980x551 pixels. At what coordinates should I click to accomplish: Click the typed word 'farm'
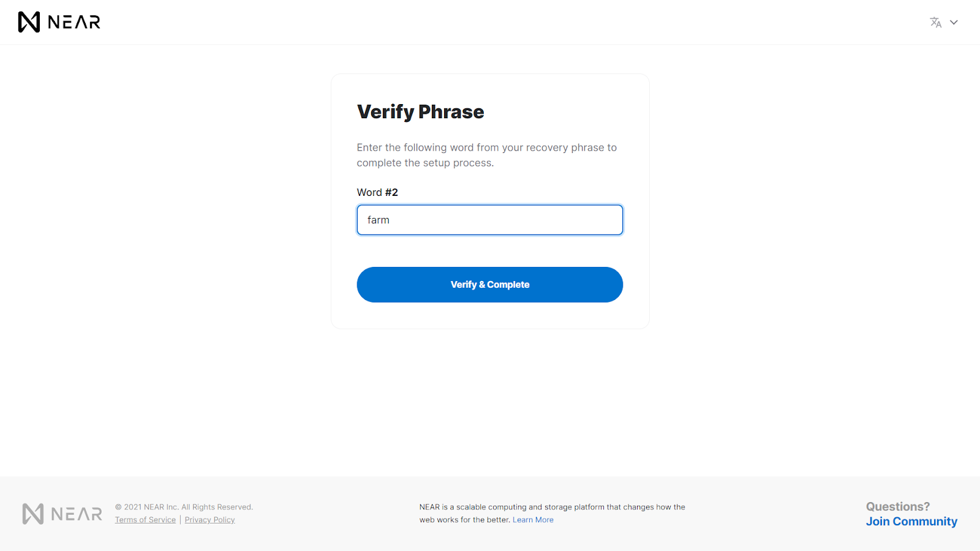379,220
